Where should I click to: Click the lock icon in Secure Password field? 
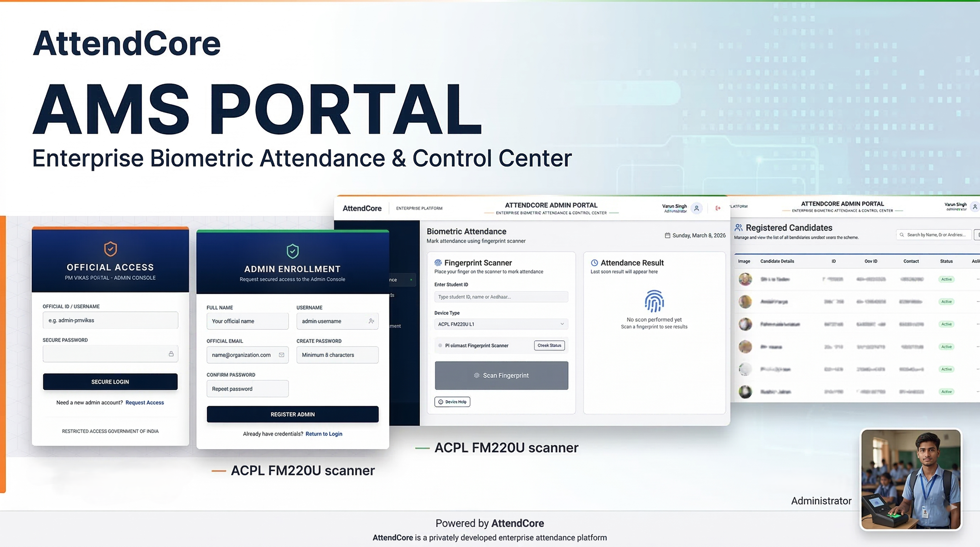click(171, 354)
